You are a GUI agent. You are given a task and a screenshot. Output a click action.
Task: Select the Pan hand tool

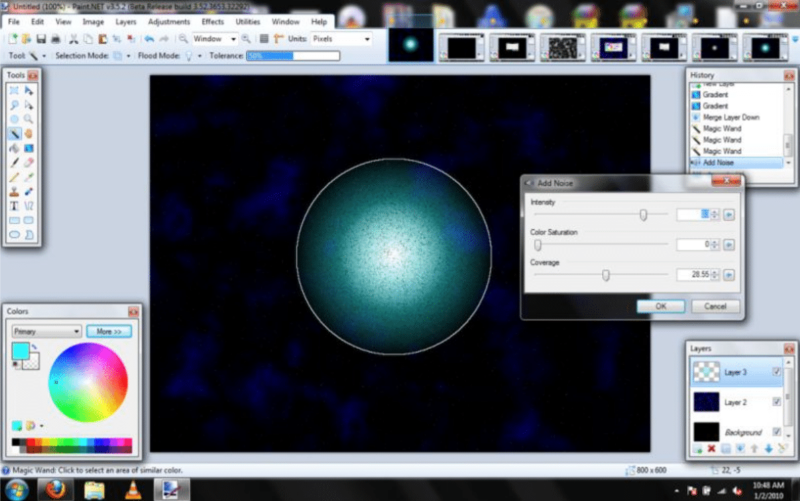[29, 134]
